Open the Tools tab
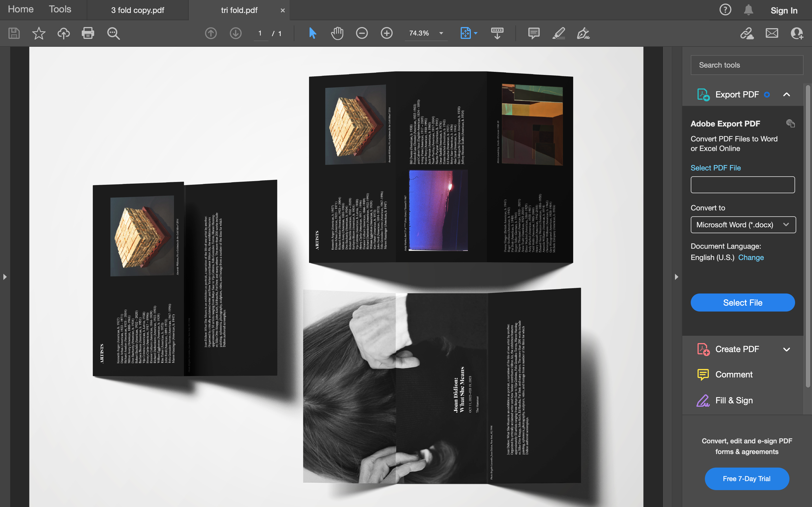The image size is (812, 507). point(60,9)
